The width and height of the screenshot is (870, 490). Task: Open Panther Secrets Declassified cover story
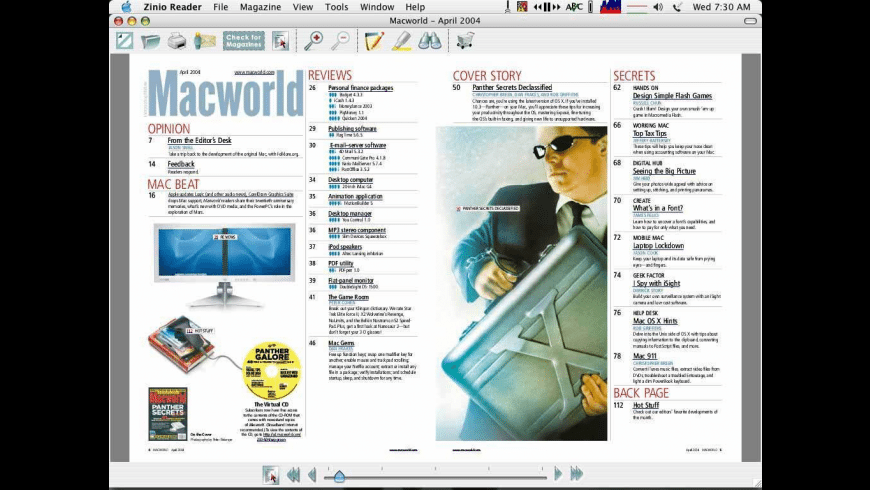click(512, 87)
